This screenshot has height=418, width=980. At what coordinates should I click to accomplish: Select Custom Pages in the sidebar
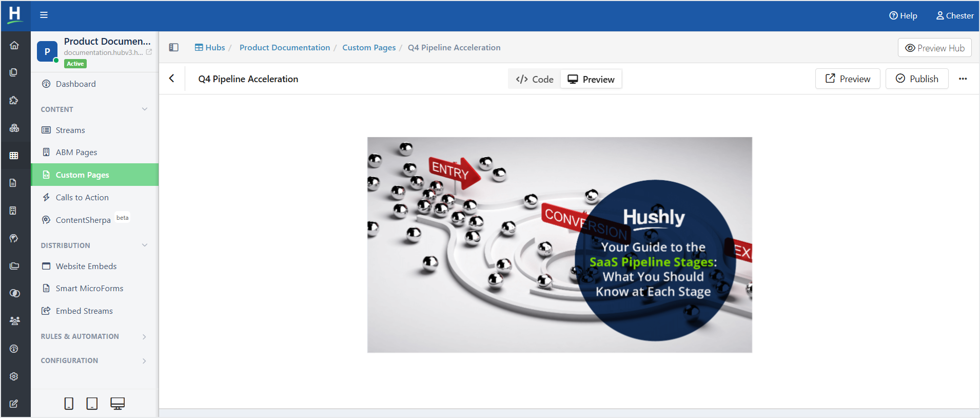94,175
